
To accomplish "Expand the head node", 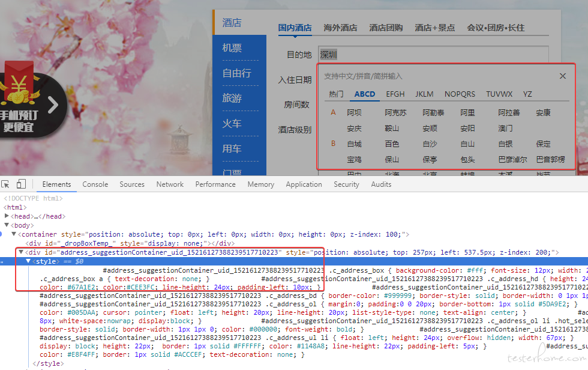I will [7, 216].
